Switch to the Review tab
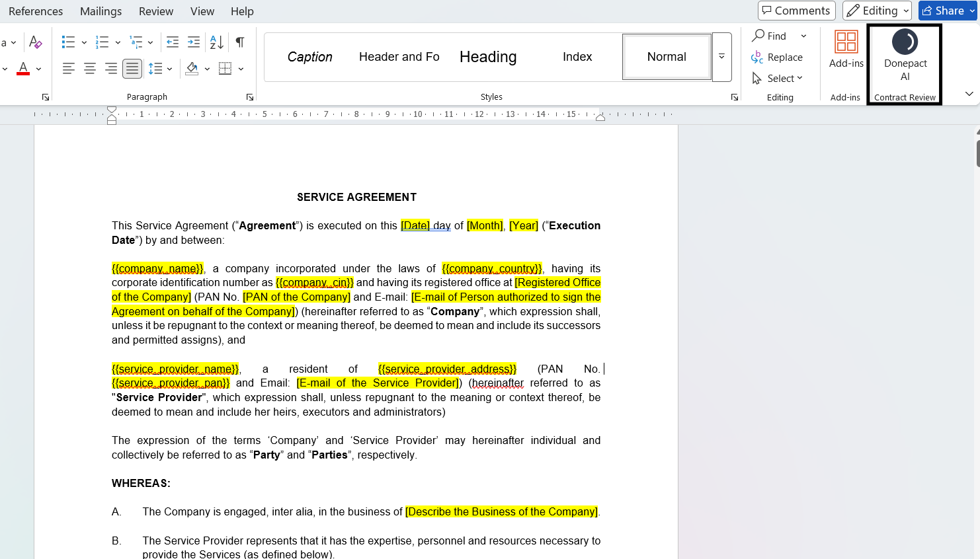 [x=156, y=11]
